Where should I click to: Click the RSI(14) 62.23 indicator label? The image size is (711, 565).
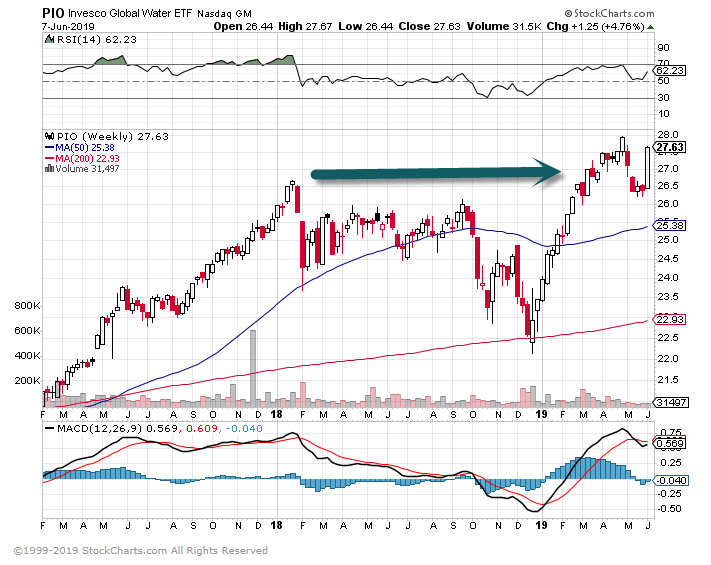97,39
